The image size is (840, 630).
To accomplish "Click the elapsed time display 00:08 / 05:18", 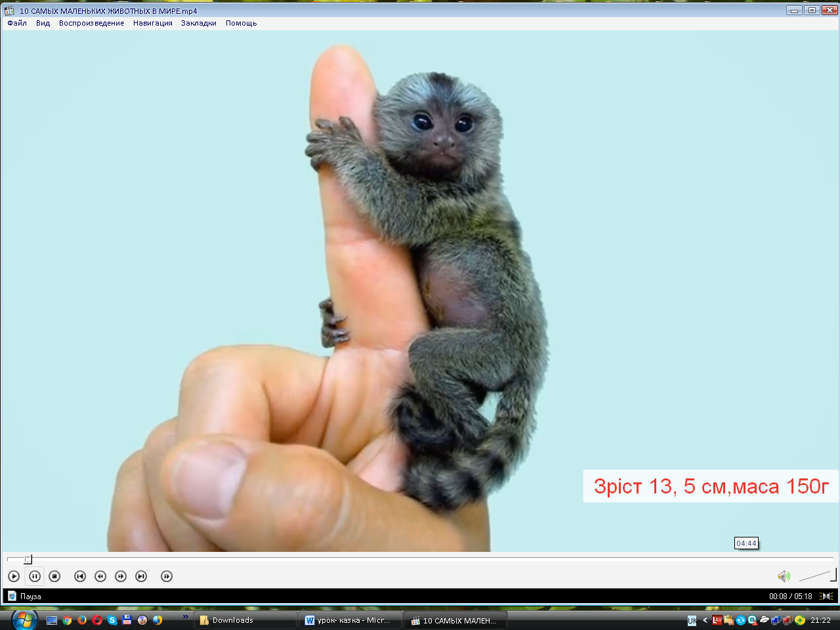I will click(790, 597).
